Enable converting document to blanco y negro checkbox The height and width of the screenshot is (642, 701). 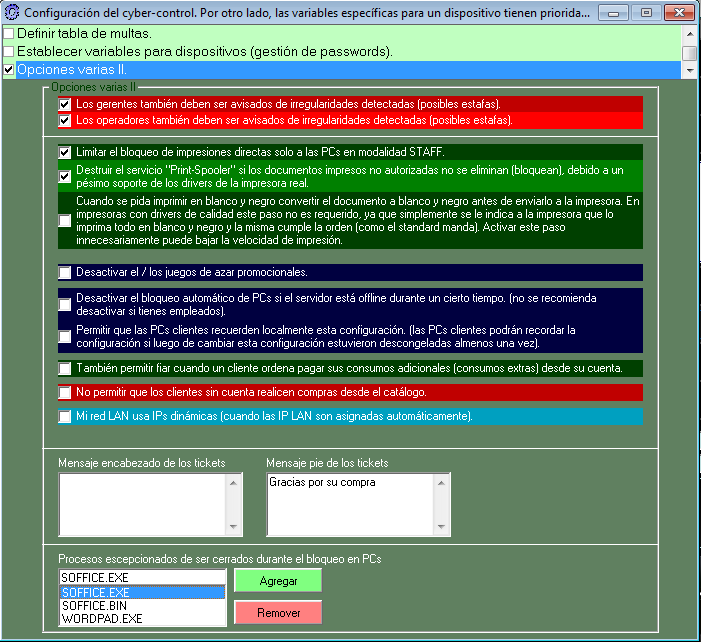coord(65,220)
